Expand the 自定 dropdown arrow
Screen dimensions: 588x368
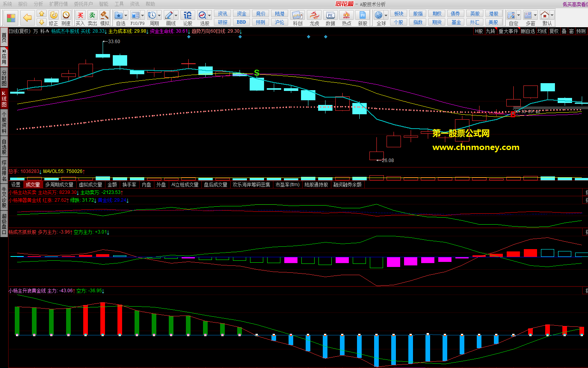[519, 15]
